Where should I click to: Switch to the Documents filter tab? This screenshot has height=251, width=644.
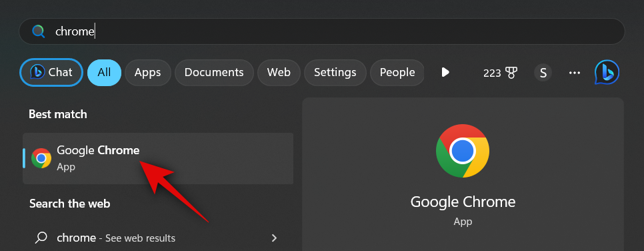point(214,72)
